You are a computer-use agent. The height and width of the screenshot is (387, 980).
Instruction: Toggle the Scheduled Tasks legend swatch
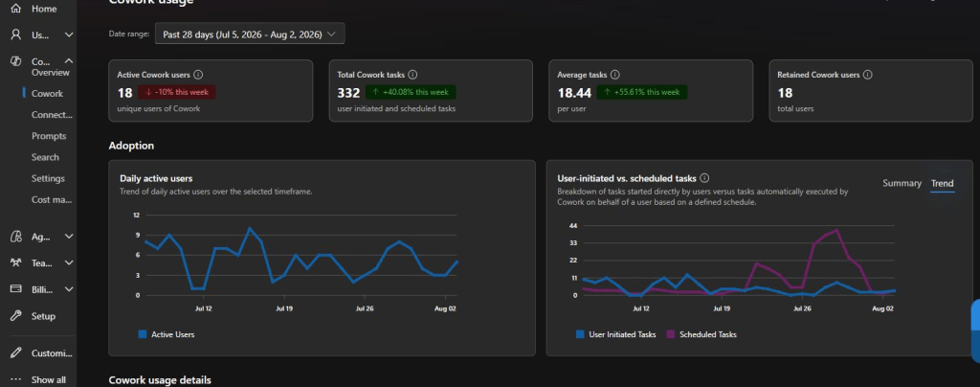[x=671, y=334]
